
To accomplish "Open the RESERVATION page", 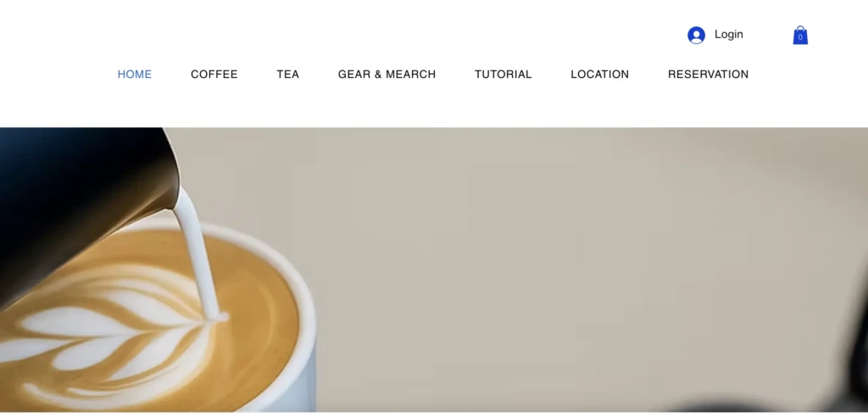I will [x=708, y=74].
